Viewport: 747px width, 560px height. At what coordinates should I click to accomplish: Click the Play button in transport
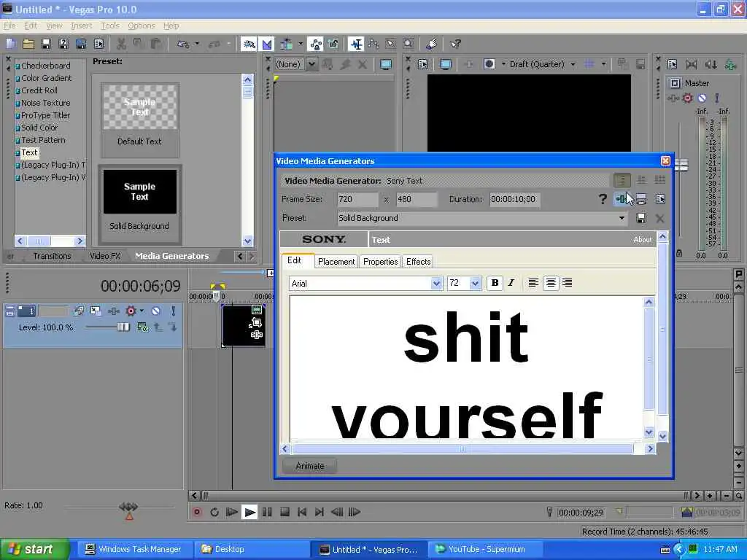point(249,512)
